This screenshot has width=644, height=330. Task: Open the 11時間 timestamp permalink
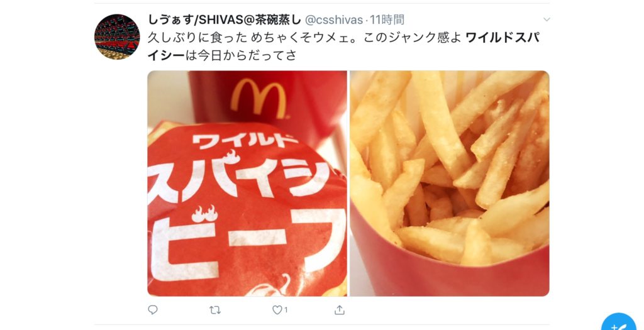point(387,19)
